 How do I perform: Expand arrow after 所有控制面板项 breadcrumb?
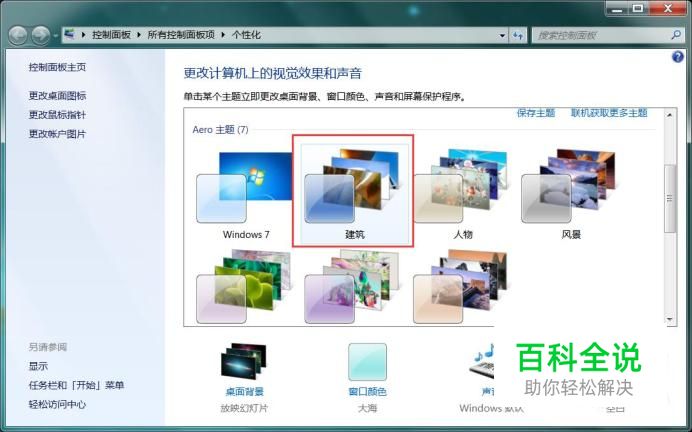click(x=223, y=35)
